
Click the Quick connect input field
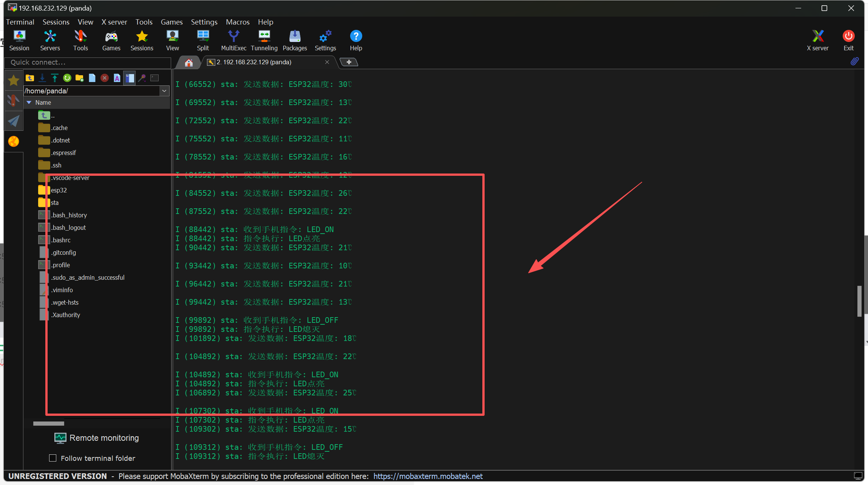(x=88, y=62)
